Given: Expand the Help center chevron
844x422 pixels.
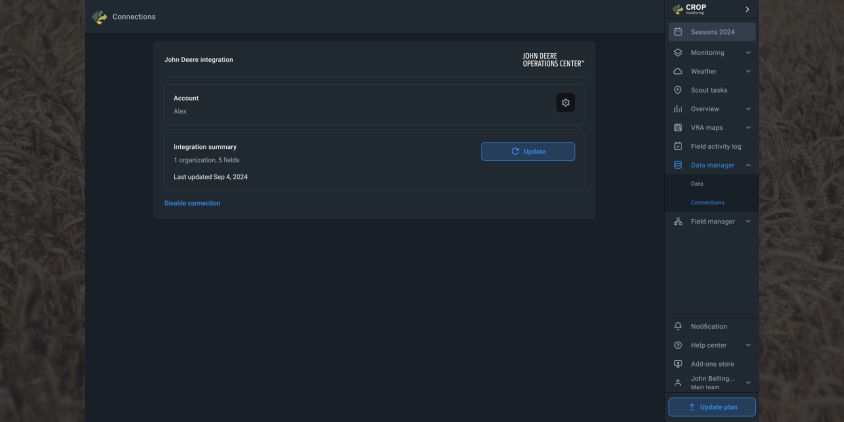Looking at the screenshot, I should pos(748,346).
